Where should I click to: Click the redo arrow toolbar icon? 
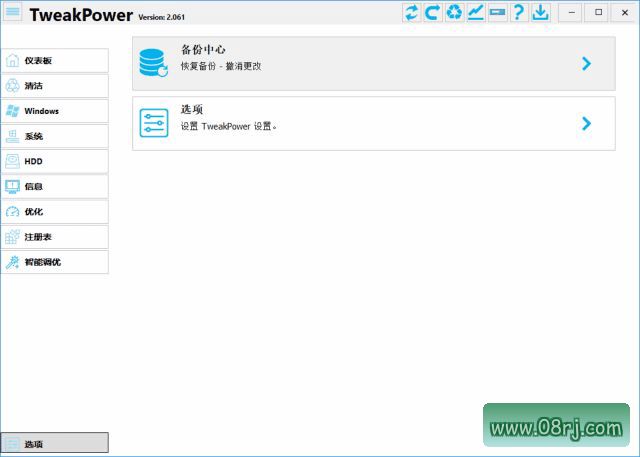[x=433, y=12]
